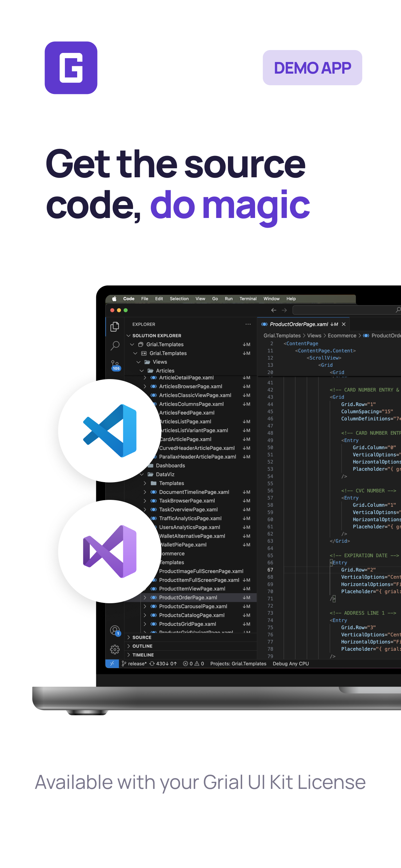401x868 pixels.
Task: Open the Go menu
Action: pyautogui.click(x=215, y=299)
